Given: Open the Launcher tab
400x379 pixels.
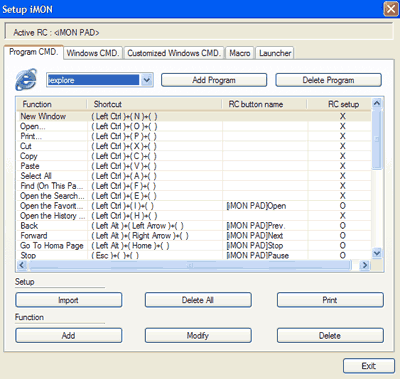Looking at the screenshot, I should 275,53.
